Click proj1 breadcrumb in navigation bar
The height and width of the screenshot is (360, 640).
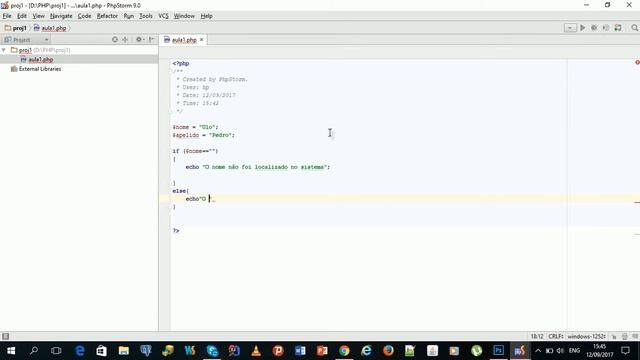(16, 28)
